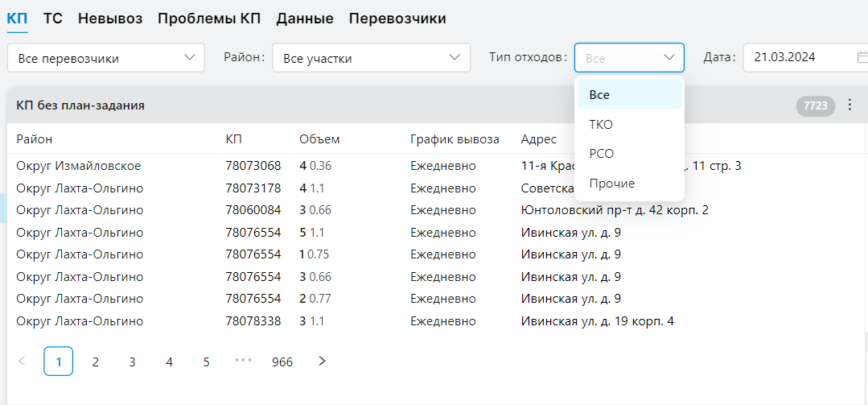Image resolution: width=868 pixels, height=405 pixels.
Task: Go to next page arrow
Action: pyautogui.click(x=322, y=362)
